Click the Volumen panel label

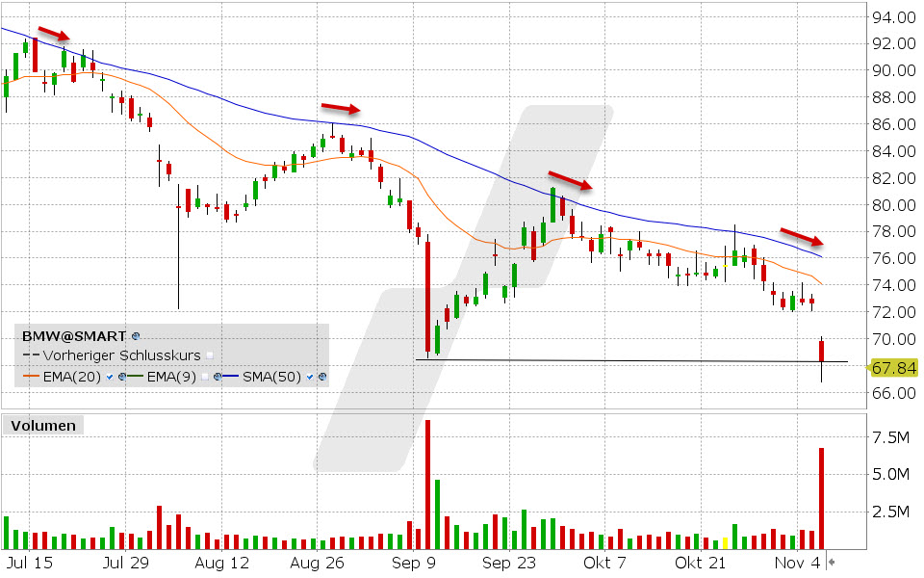(43, 426)
